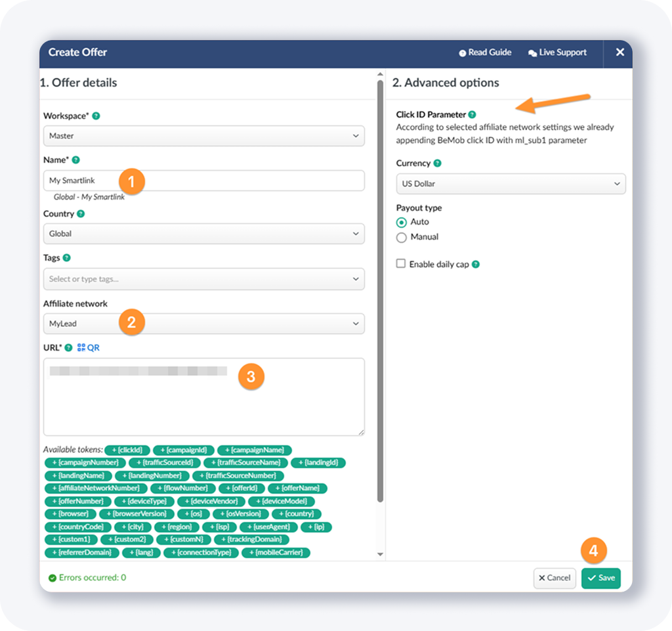672x631 pixels.
Task: Click the Click ID Parameter help icon
Action: pyautogui.click(x=472, y=114)
